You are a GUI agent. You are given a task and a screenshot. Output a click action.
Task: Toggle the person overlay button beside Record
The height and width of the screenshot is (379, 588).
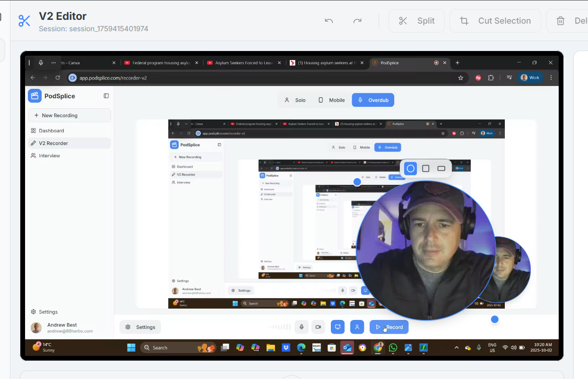[x=357, y=327]
